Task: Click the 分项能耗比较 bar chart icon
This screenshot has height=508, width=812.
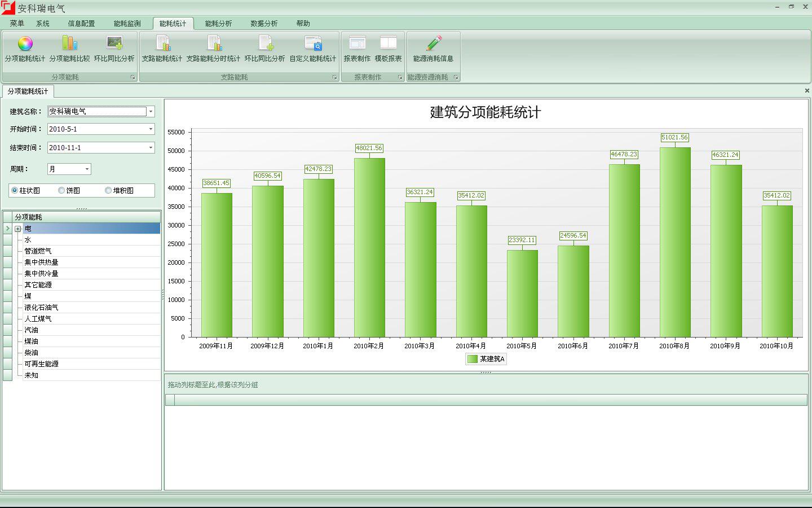Action: (69, 44)
